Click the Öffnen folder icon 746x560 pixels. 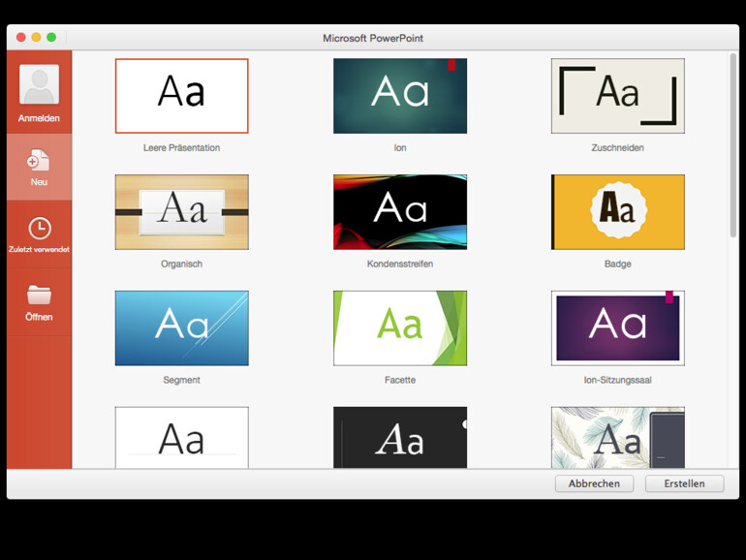coord(39,295)
